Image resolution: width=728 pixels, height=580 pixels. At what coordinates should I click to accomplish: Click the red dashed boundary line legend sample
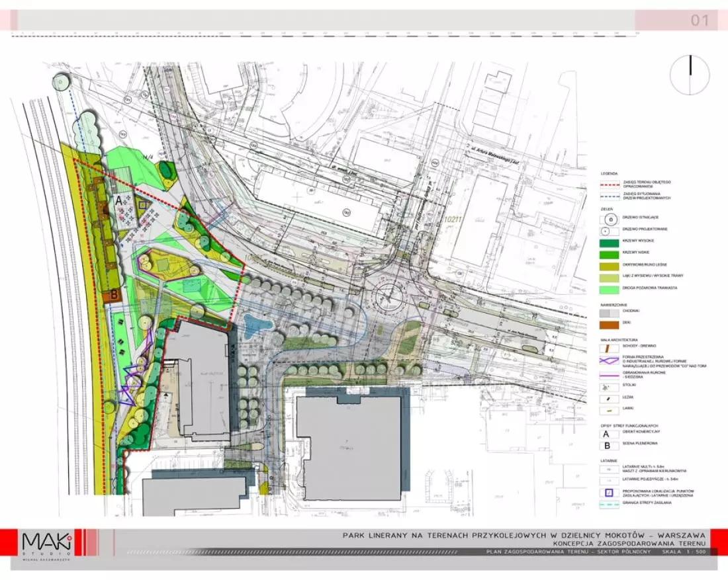pos(609,185)
